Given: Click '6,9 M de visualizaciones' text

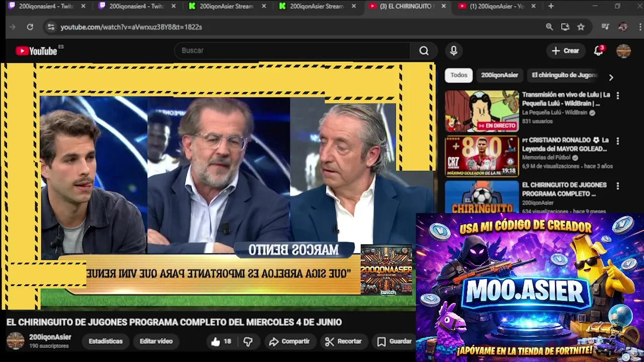Looking at the screenshot, I should click(551, 166).
